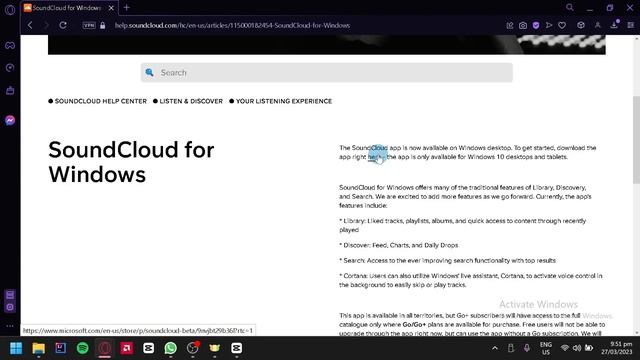Click the share/edit page icon in address bar
640x360 pixels.
510,25
